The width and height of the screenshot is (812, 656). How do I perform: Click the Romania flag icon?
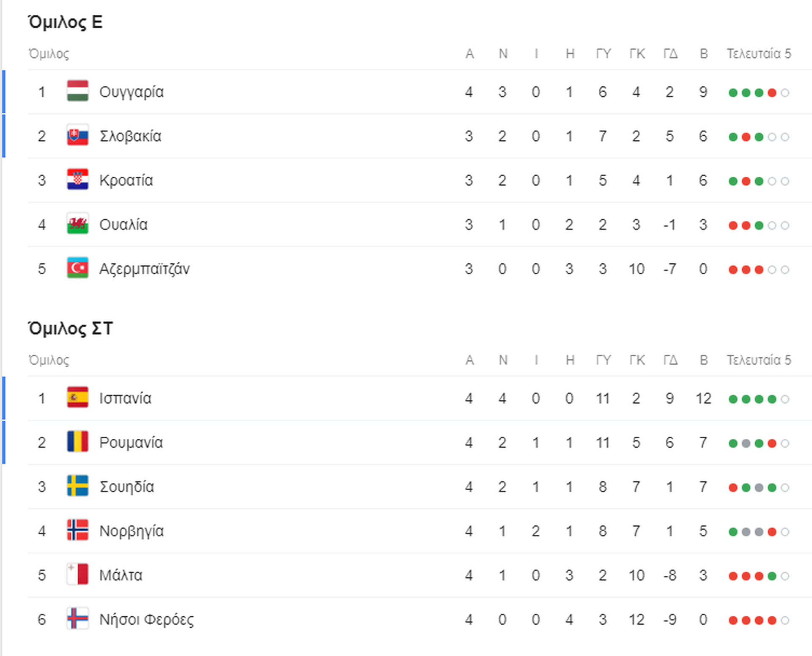coord(78,442)
